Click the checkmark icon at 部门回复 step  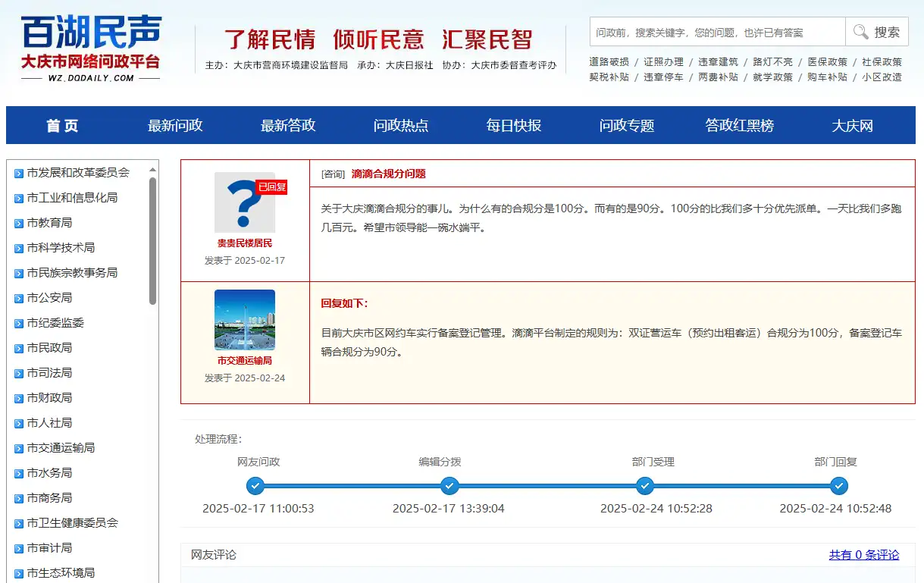pos(838,487)
